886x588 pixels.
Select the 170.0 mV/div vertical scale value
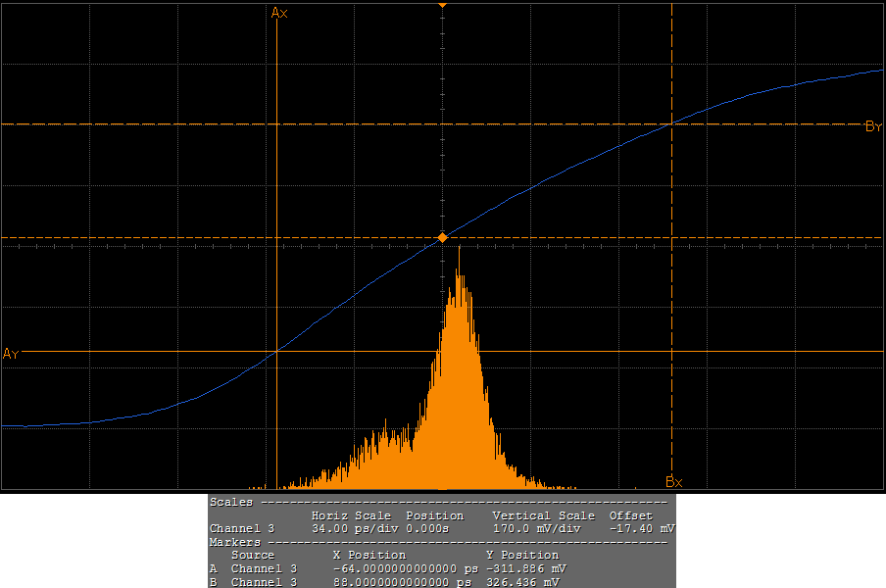pos(537,528)
